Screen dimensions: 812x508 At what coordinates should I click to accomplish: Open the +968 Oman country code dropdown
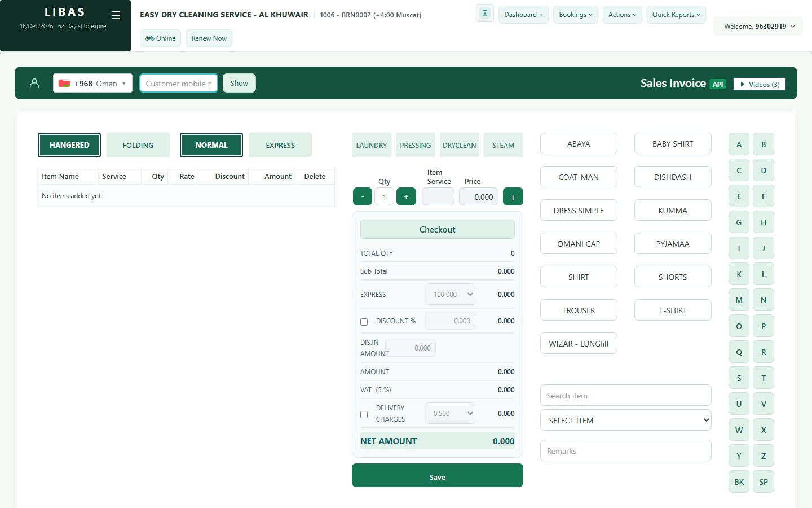pos(93,83)
